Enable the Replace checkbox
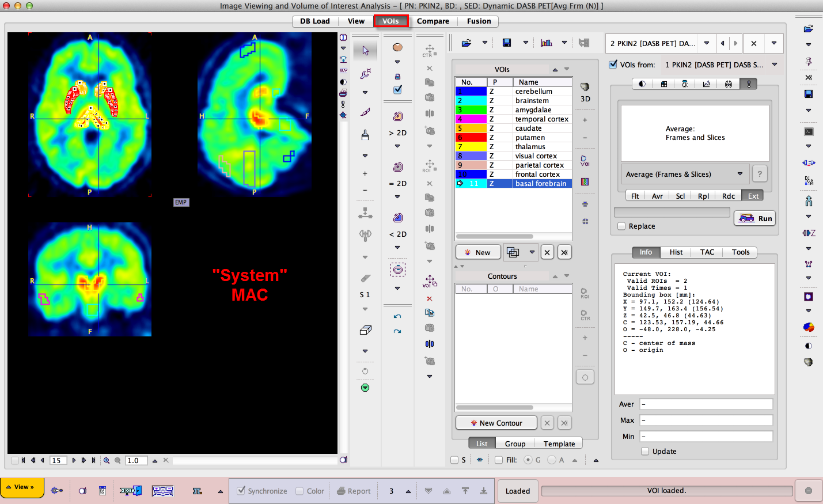The image size is (823, 504). (621, 226)
